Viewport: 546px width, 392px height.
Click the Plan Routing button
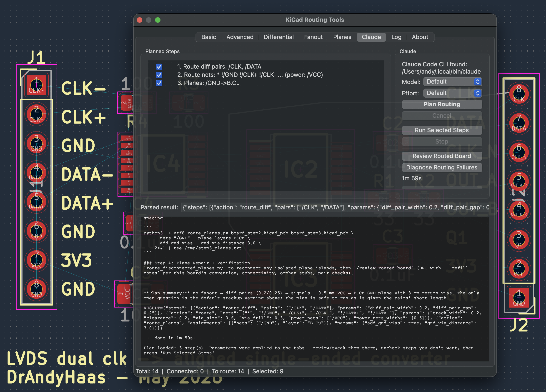(442, 104)
